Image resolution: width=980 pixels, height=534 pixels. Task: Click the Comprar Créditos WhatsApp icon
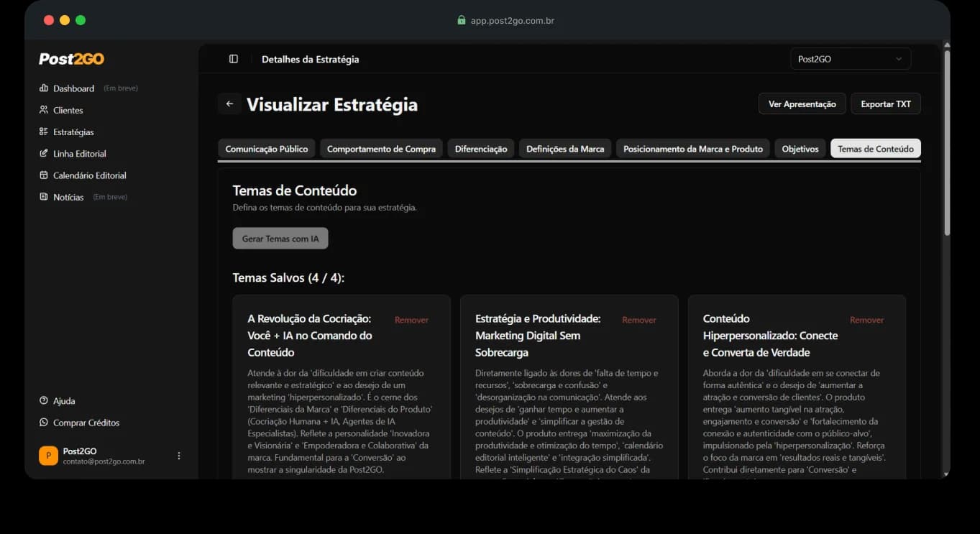(x=44, y=423)
